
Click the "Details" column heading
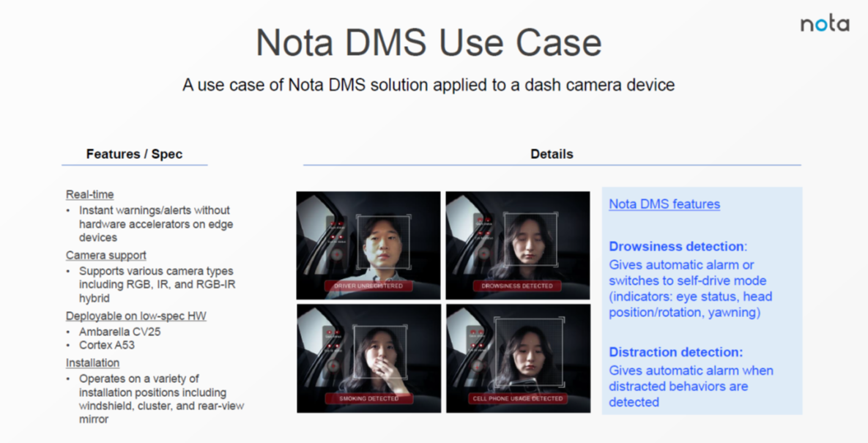(552, 155)
